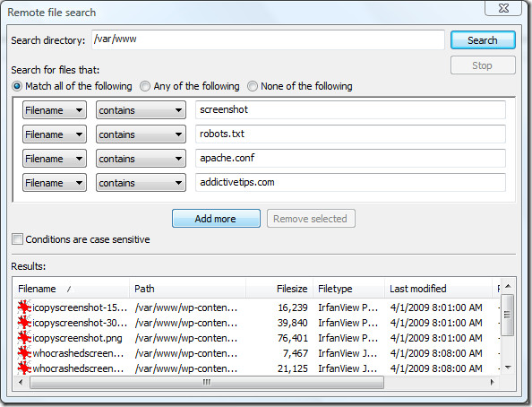Open the contains dropdown for the robots.txt condition

point(141,134)
